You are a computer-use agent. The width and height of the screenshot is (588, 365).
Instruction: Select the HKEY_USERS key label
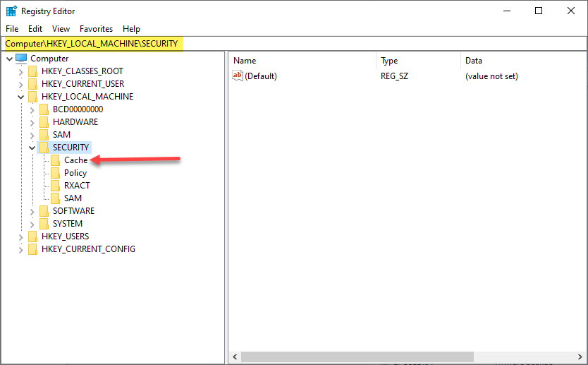point(66,237)
